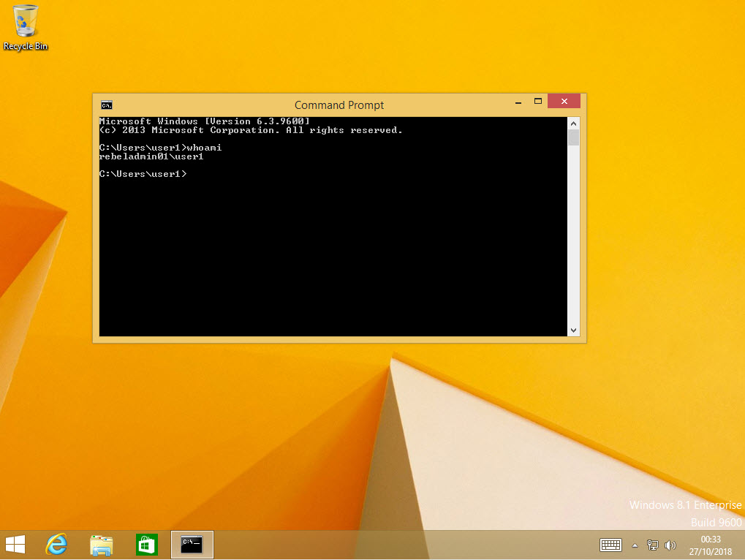Open File Explorer from the taskbar
This screenshot has height=560, width=745.
click(101, 545)
